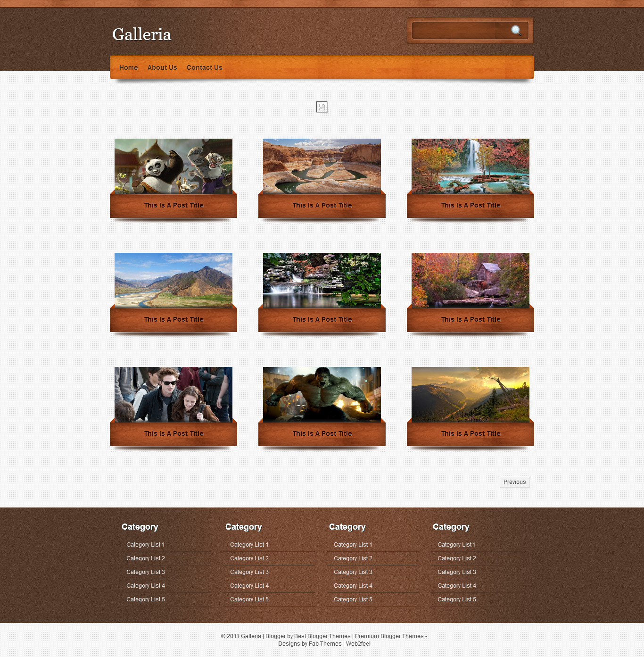Open Category List 5 in fourth footer column
This screenshot has height=657, width=644.
coord(456,599)
